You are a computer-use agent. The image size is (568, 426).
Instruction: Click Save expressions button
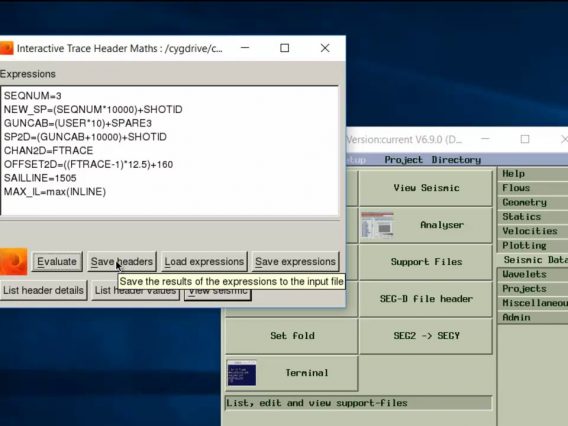click(295, 262)
